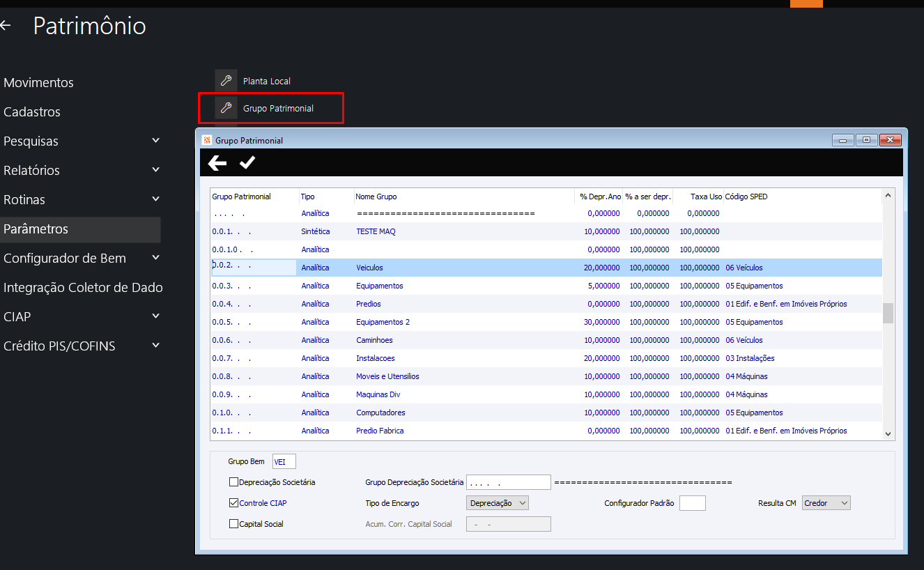924x570 pixels.
Task: Click the table's vertical scrollbar thumb
Action: pyautogui.click(x=888, y=314)
